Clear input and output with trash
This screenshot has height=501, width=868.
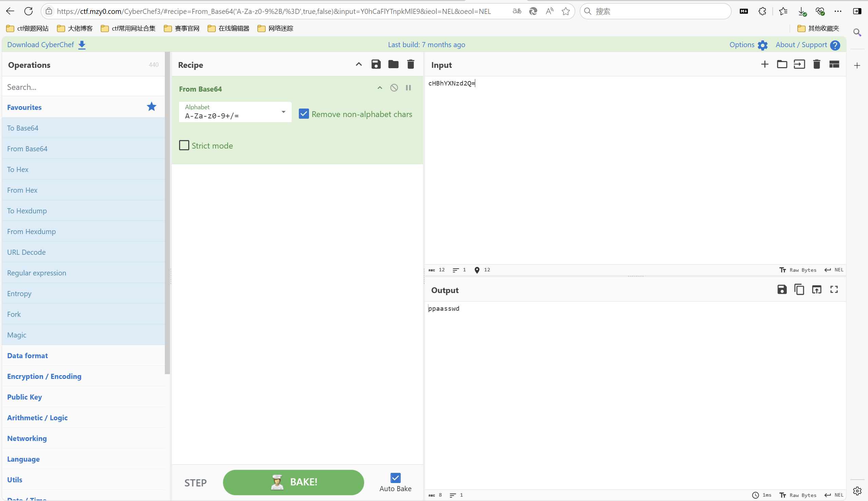tap(816, 64)
